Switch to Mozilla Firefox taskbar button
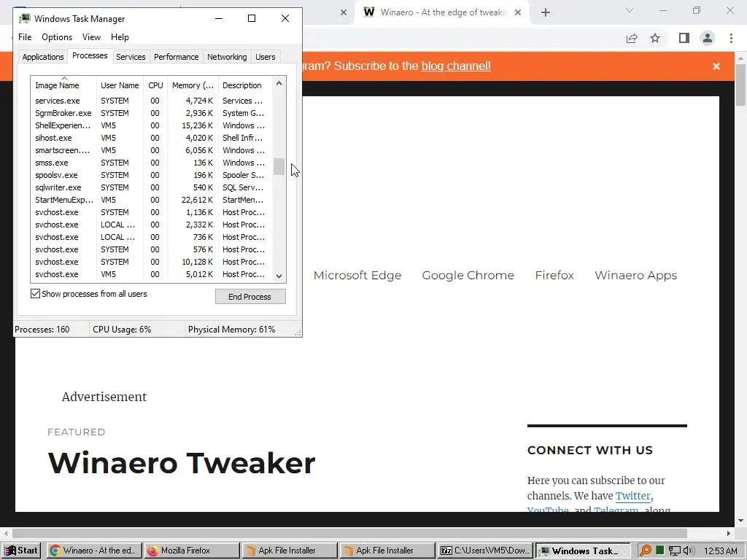This screenshot has height=560, width=747. [192, 551]
